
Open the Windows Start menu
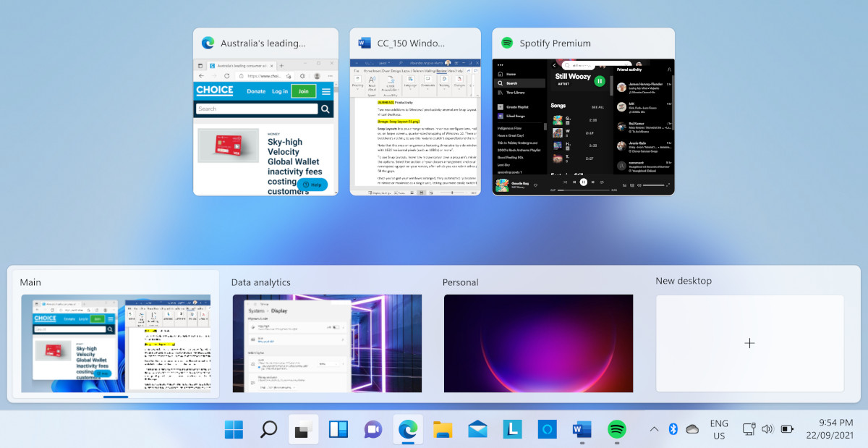point(234,429)
